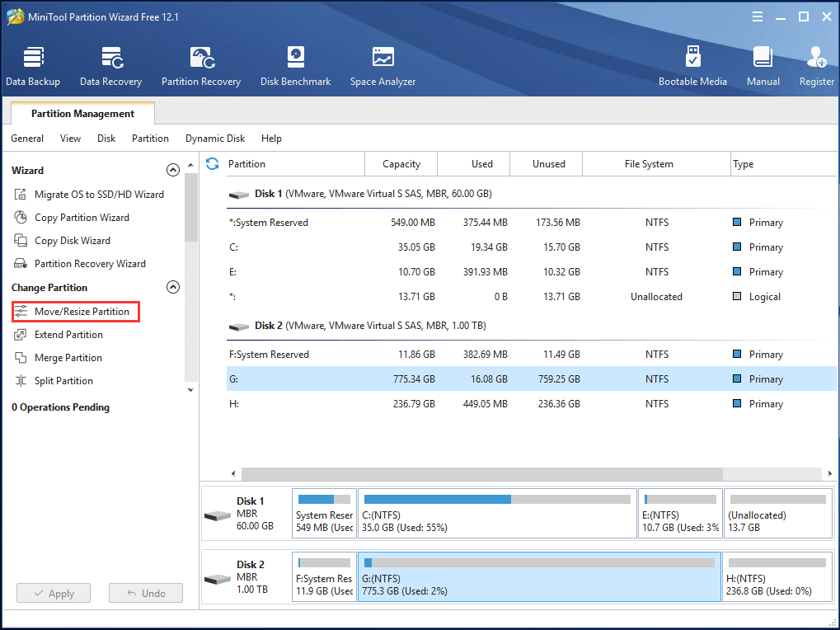Image resolution: width=840 pixels, height=630 pixels.
Task: Click the Undo button
Action: tap(146, 593)
